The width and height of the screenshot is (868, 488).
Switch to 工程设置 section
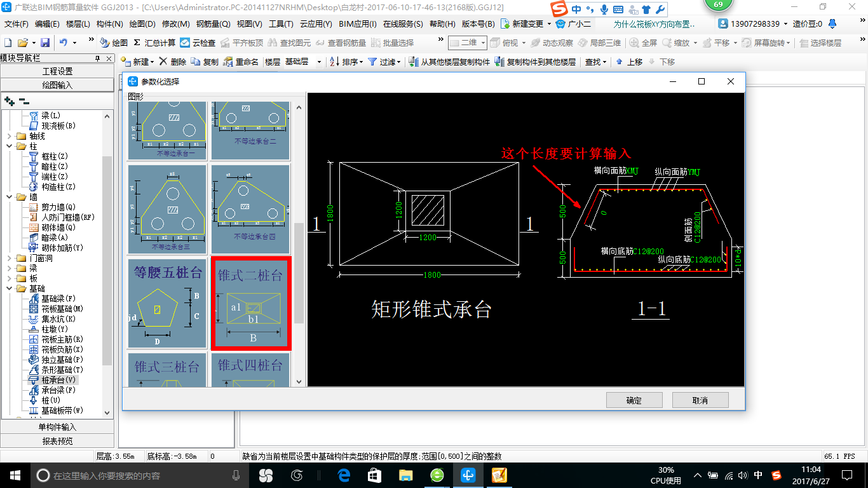coord(58,71)
